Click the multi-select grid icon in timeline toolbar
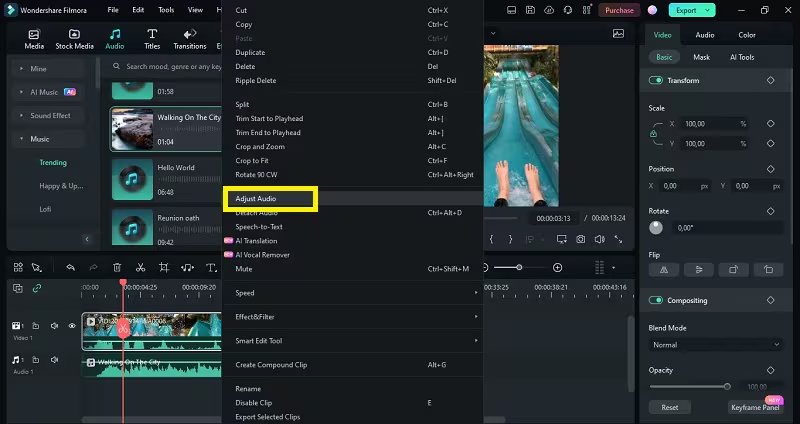Viewport: 800px width, 424px height. click(x=18, y=267)
